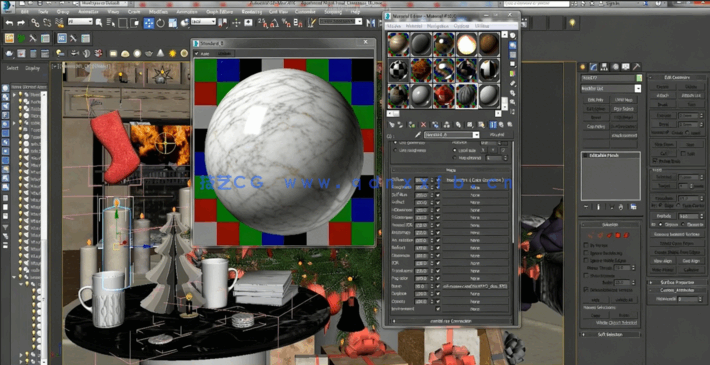Image resolution: width=710 pixels, height=365 pixels.
Task: Select Vertex sub-object level in Selection rollout
Action: pos(590,235)
